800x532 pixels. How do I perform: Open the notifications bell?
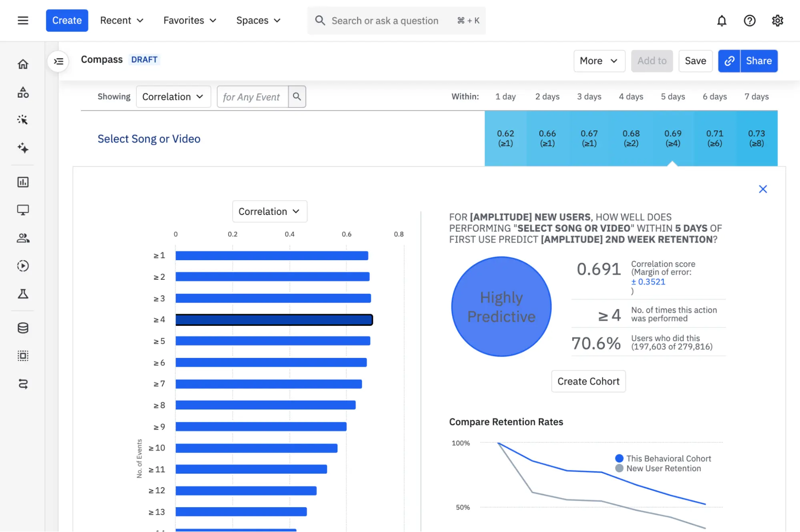[722, 20]
